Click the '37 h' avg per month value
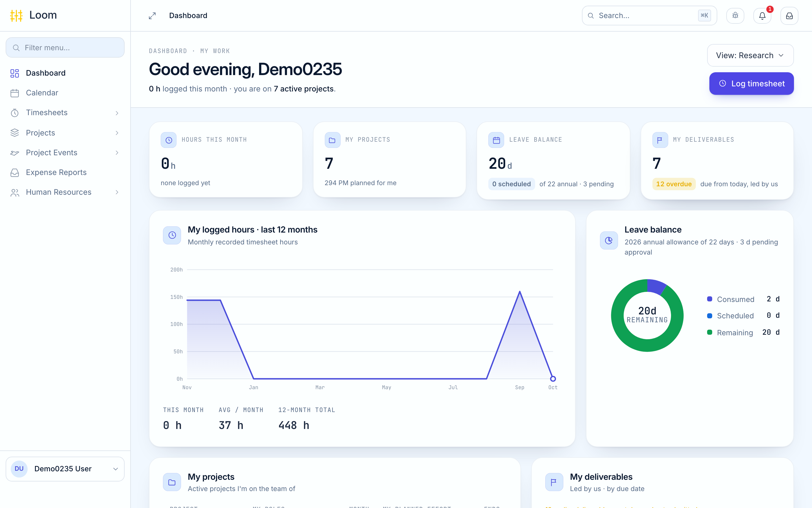This screenshot has width=812, height=508. click(x=231, y=426)
